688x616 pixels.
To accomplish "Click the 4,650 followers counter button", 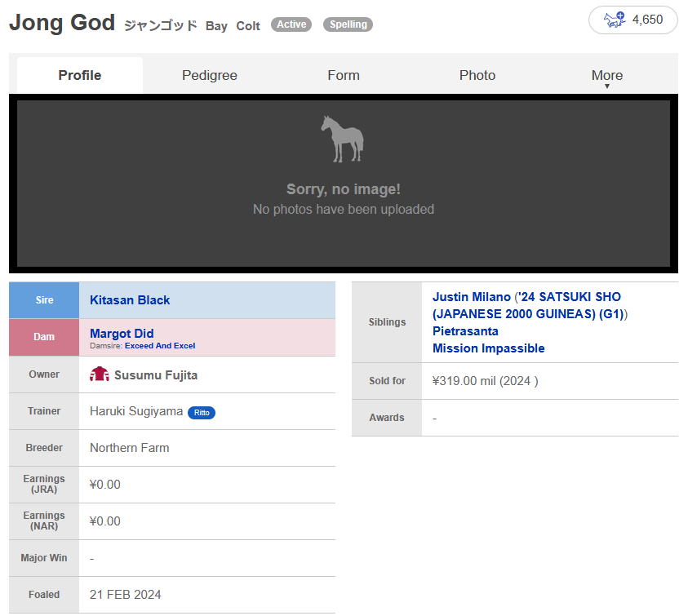I will pyautogui.click(x=633, y=20).
